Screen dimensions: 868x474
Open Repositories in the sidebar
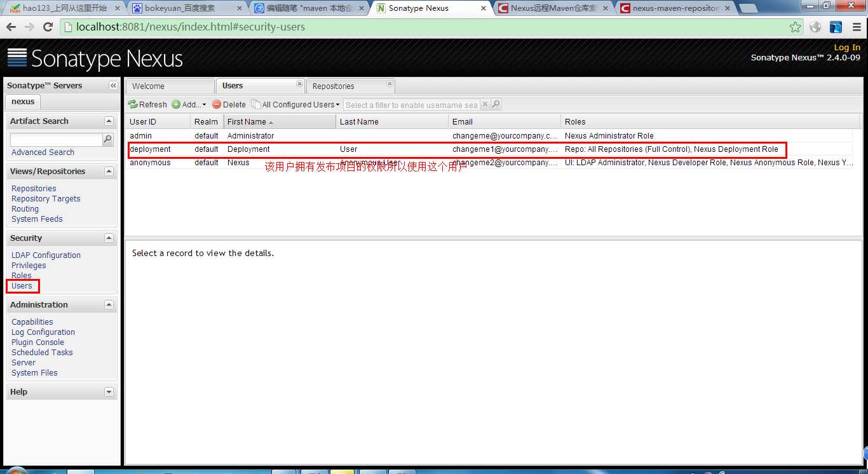(x=34, y=188)
